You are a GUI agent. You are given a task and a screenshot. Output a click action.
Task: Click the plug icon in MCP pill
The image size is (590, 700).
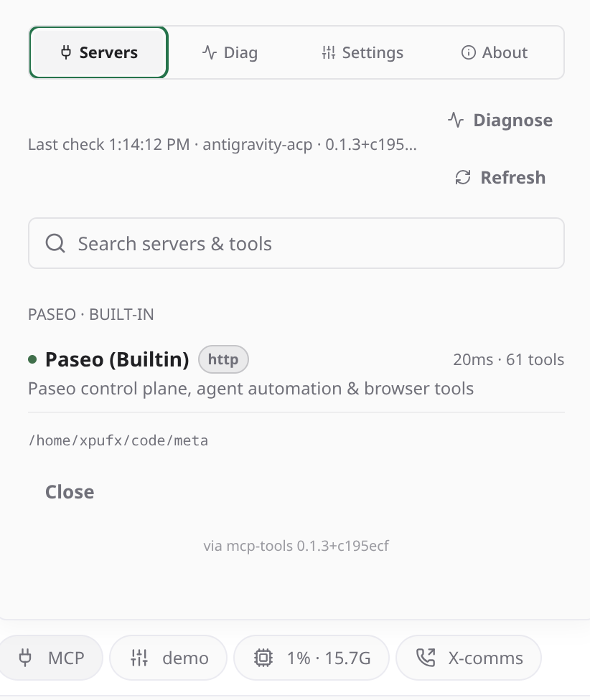tap(25, 658)
